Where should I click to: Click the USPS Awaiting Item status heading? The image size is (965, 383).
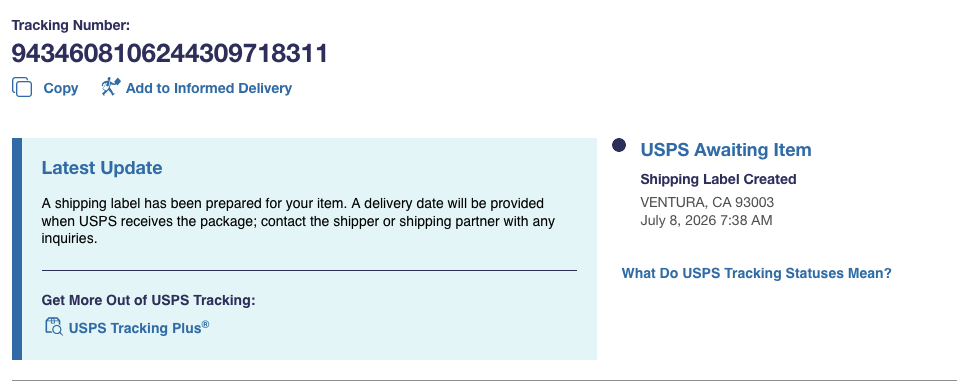tap(726, 150)
